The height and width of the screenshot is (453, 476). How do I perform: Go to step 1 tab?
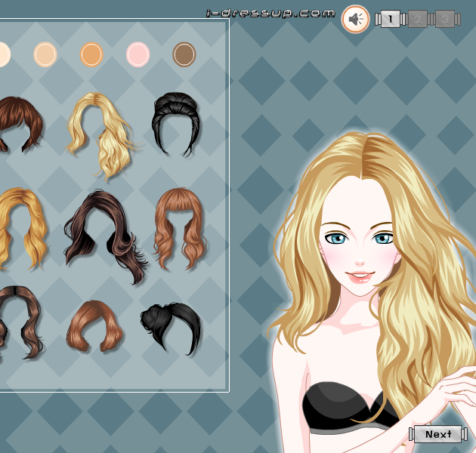(391, 19)
